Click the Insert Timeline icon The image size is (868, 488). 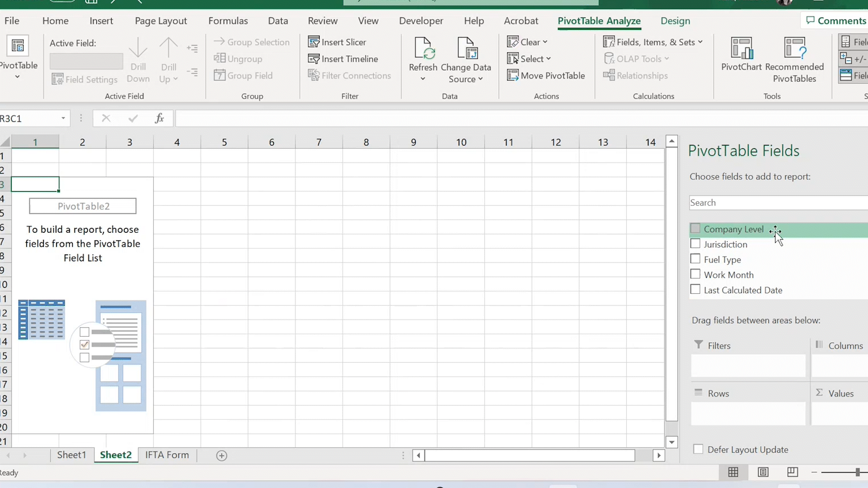click(314, 59)
